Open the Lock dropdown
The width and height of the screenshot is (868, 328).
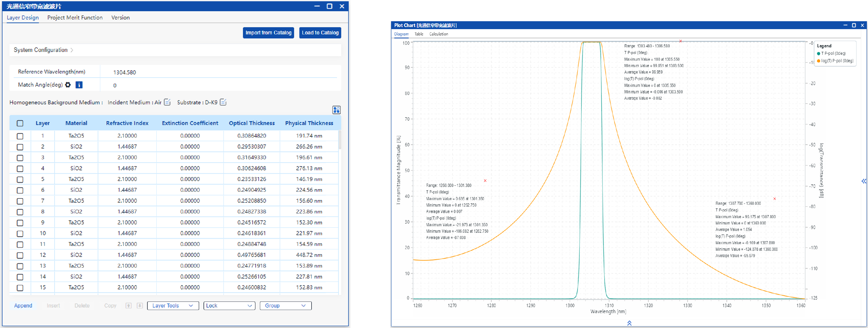click(229, 306)
